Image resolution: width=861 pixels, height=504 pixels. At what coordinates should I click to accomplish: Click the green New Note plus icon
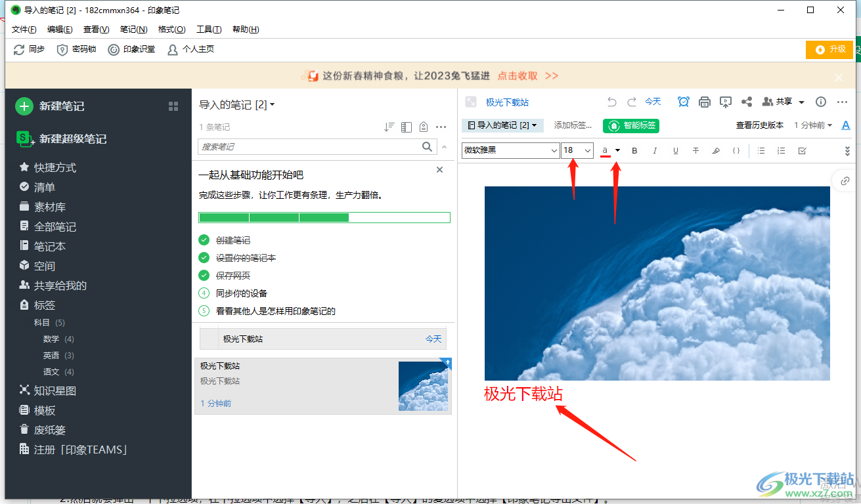(24, 106)
